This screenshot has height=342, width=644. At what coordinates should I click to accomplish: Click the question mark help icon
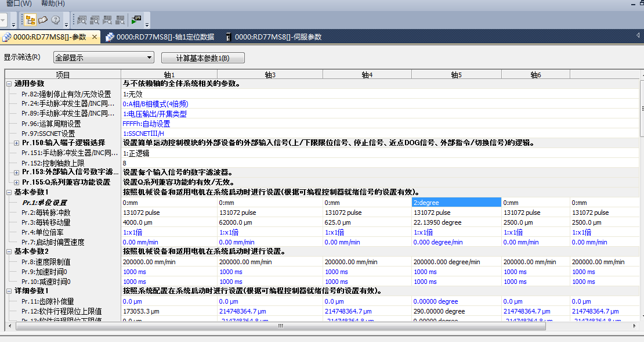pyautogui.click(x=56, y=20)
